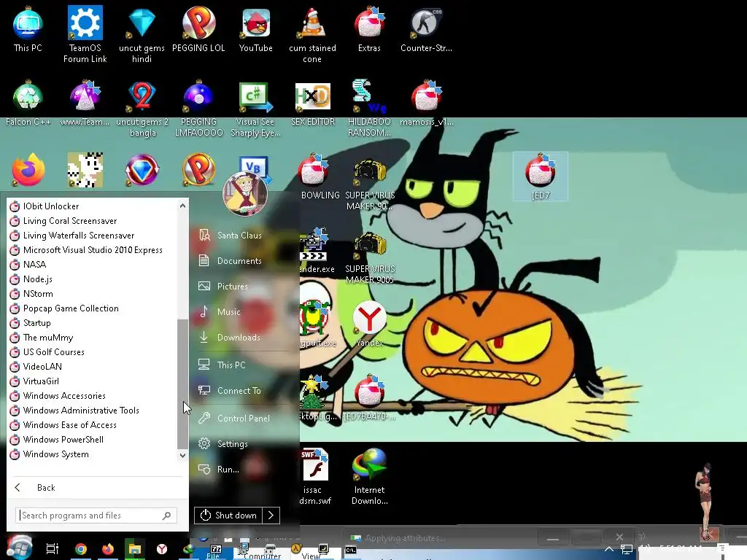
Task: Open the YouTube Angry Birds icon
Action: [256, 29]
